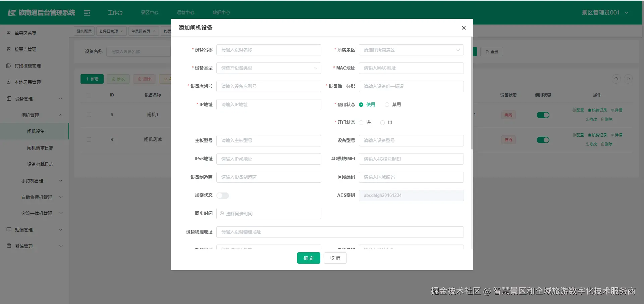Open the 设备类型 dropdown
The image size is (644, 304).
(x=268, y=68)
